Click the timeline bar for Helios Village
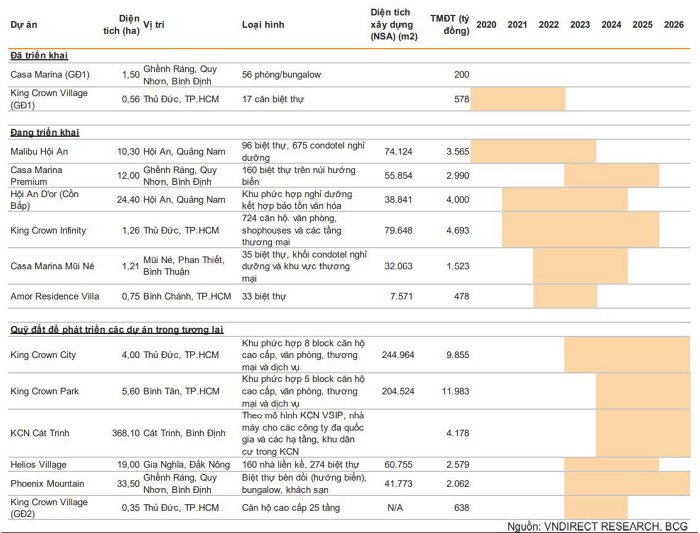This screenshot has width=700, height=533. tap(612, 465)
